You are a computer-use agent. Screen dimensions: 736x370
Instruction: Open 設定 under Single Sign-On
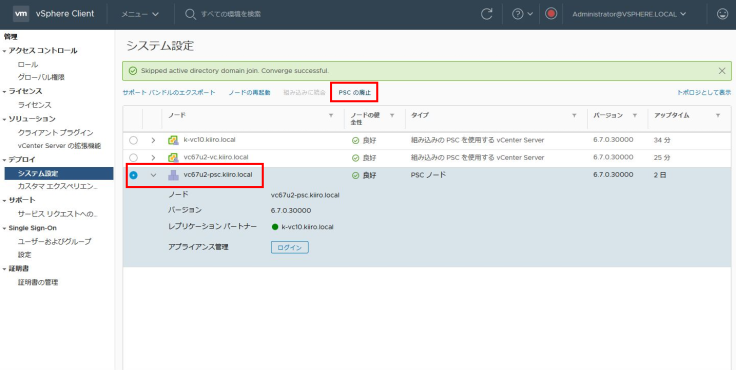24,254
